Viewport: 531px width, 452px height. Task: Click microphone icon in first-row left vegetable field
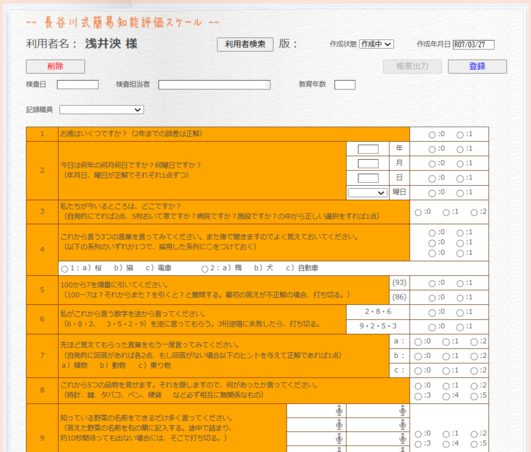coord(339,411)
